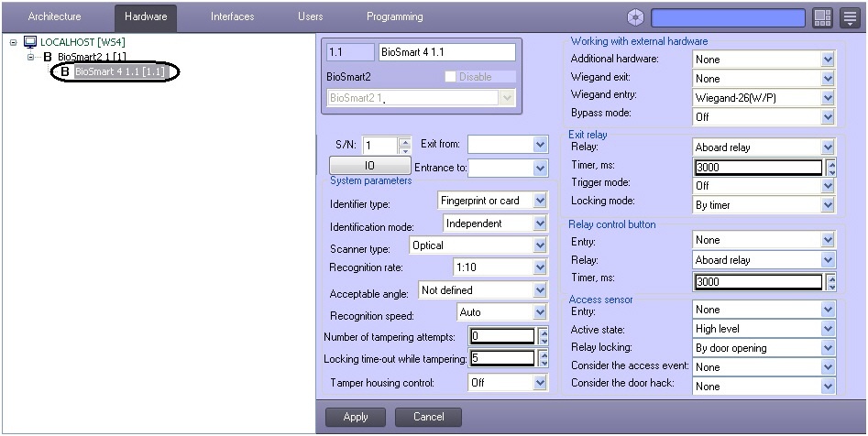The width and height of the screenshot is (868, 436).
Task: Click the Exit relay Timer, ms field
Action: click(758, 167)
